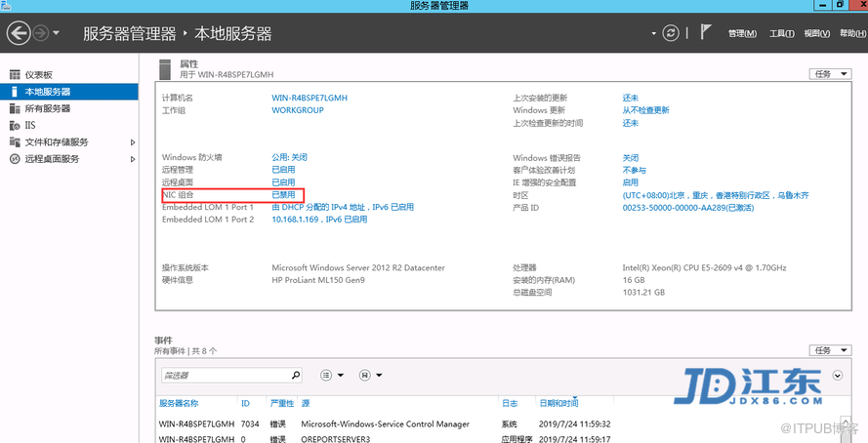Open the notifications flag

click(706, 33)
